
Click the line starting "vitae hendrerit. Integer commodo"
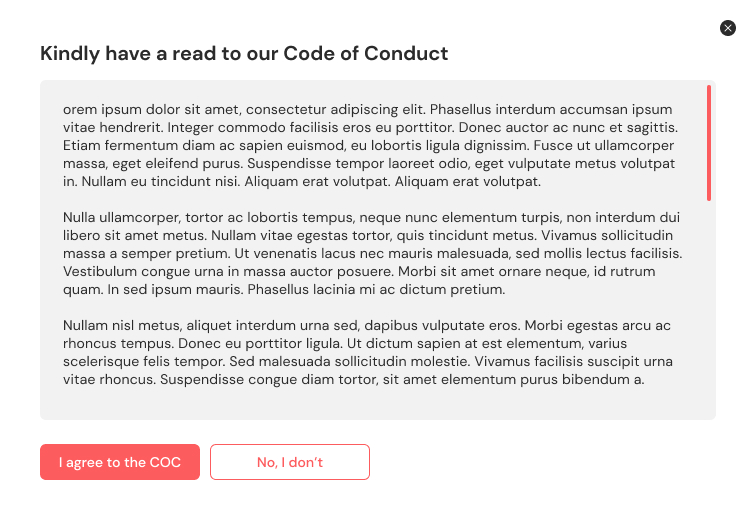click(x=370, y=127)
